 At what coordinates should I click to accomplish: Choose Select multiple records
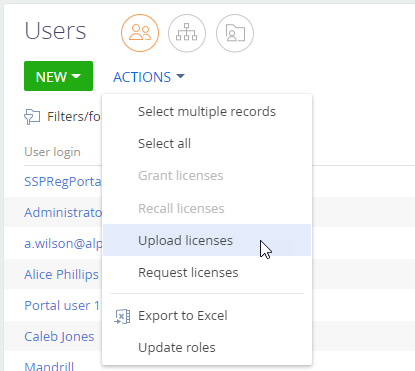[x=207, y=112]
